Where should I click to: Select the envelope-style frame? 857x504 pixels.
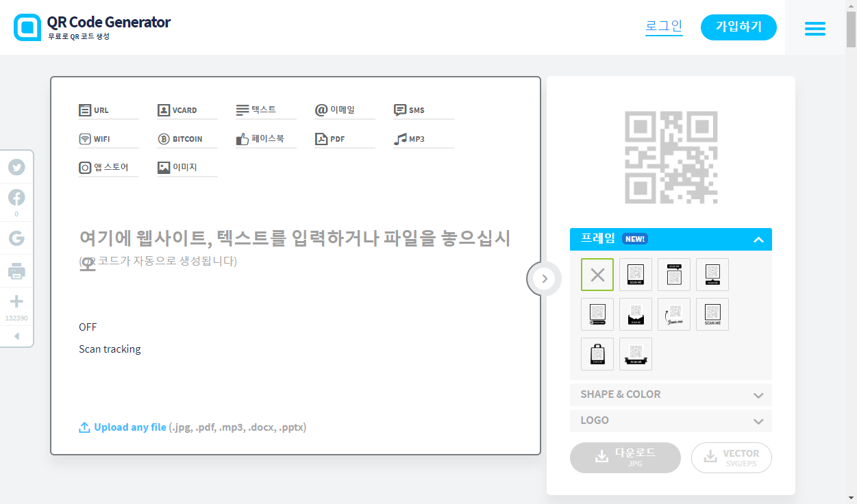point(636,314)
